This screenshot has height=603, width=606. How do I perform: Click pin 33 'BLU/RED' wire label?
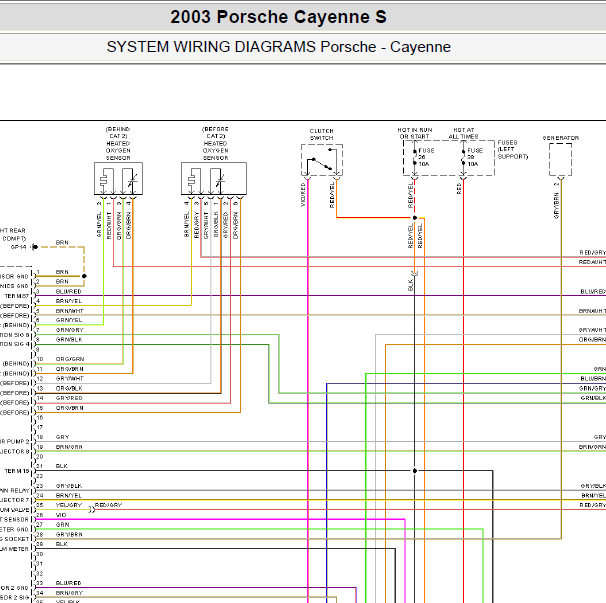click(x=68, y=583)
